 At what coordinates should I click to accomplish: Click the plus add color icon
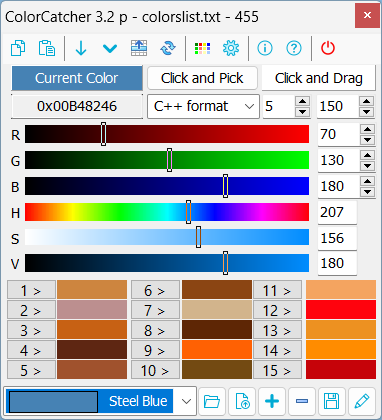pos(272,401)
